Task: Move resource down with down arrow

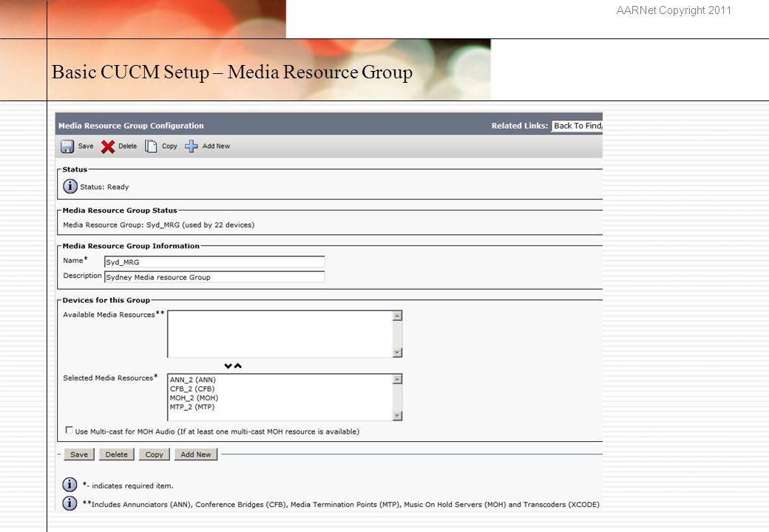Action: coord(228,366)
